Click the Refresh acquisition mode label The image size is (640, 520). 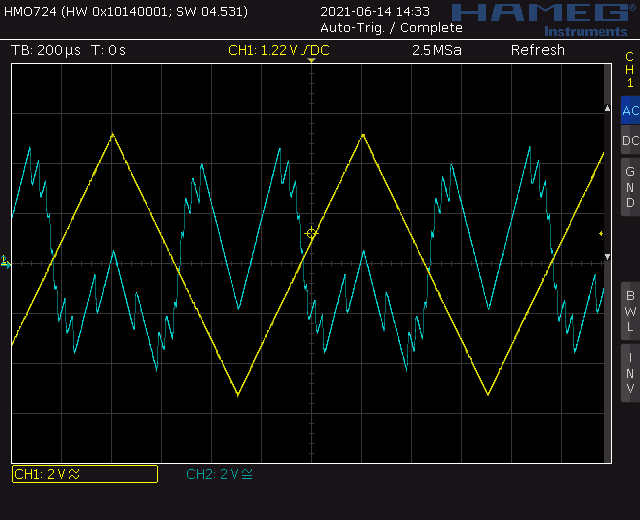click(x=537, y=50)
